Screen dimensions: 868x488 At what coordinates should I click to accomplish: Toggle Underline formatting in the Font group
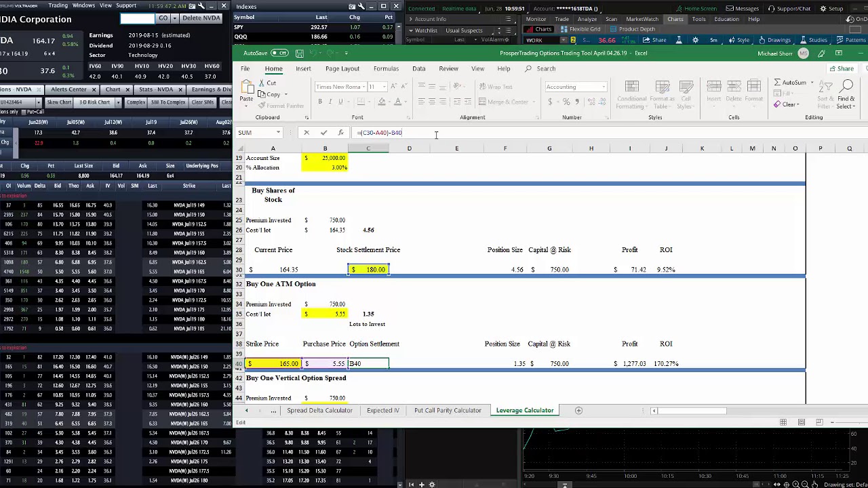(x=340, y=102)
